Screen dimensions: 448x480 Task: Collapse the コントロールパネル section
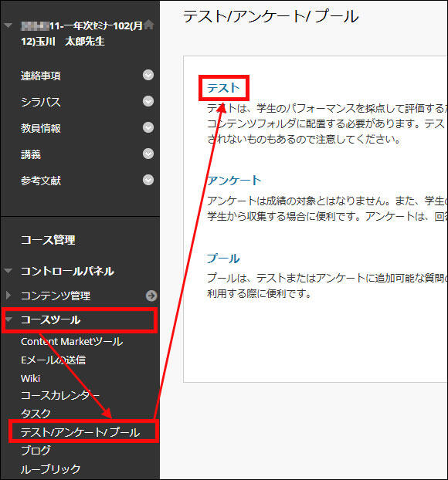click(x=8, y=271)
